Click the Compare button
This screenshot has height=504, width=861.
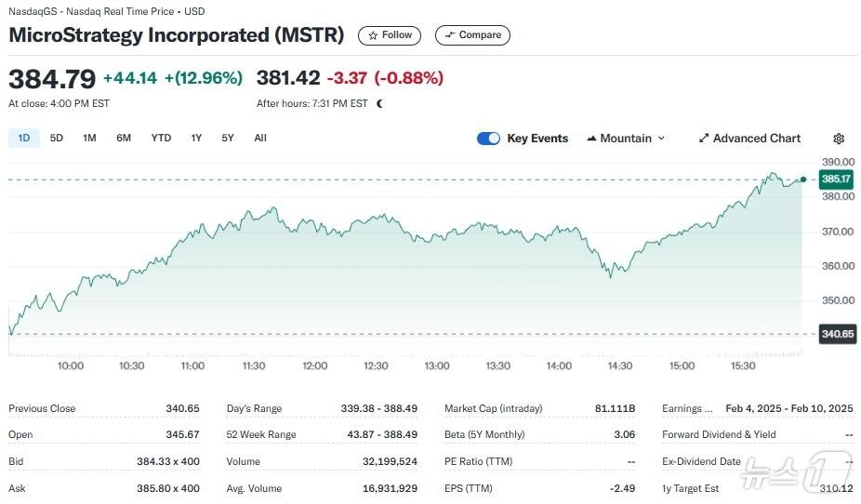[x=472, y=35]
